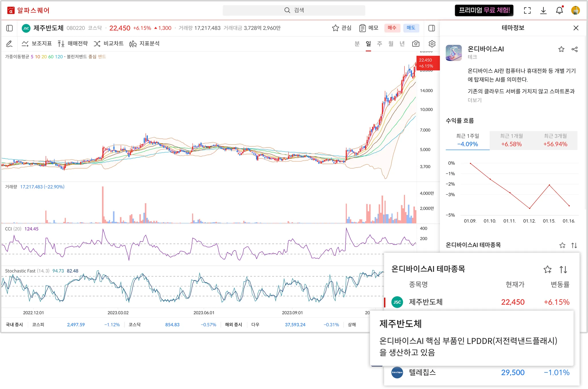Open notifications bell icon
Viewport: 588px width, 389px height.
tap(559, 11)
